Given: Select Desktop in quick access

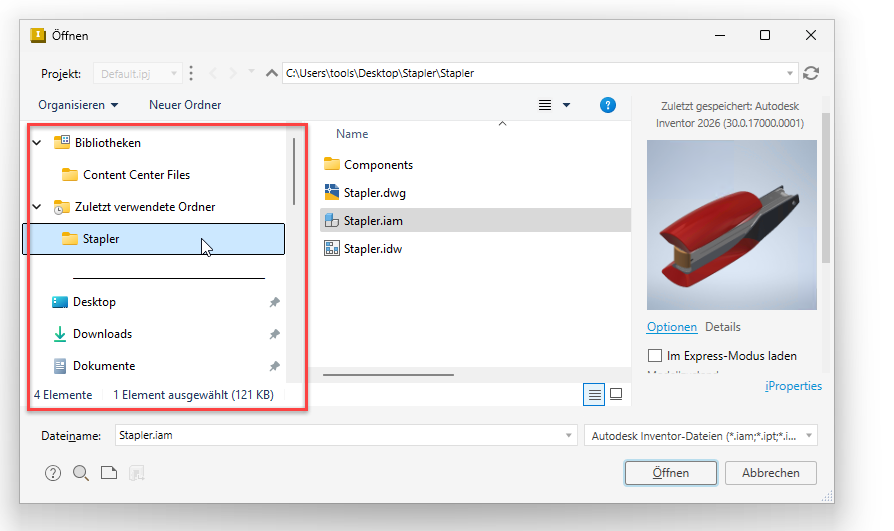Looking at the screenshot, I should click(x=94, y=302).
